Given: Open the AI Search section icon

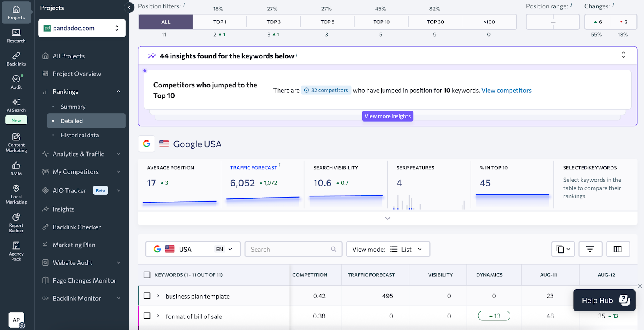Looking at the screenshot, I should click(16, 105).
